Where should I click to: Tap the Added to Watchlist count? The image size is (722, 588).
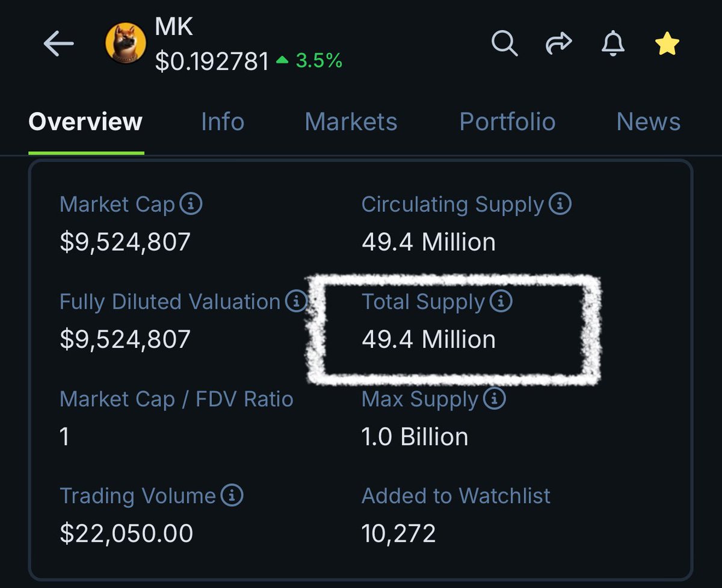click(x=398, y=533)
